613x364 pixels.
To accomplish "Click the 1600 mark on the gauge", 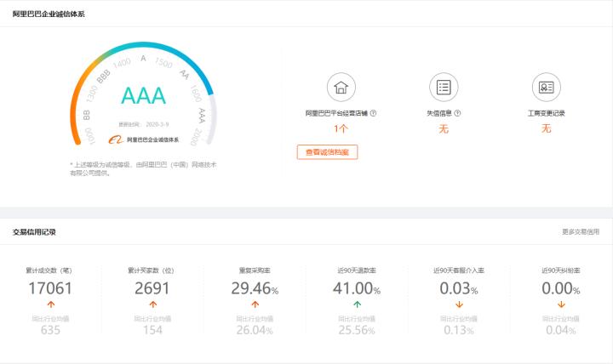I will click(x=196, y=94).
